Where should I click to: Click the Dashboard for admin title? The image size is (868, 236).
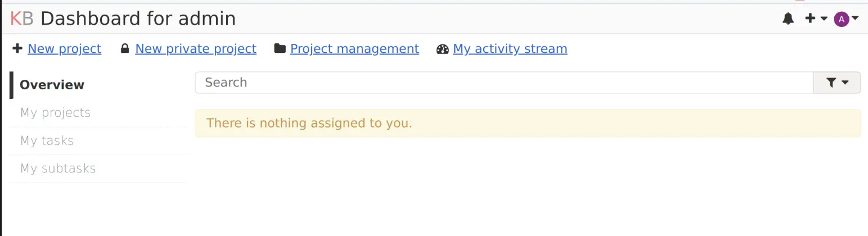(138, 19)
